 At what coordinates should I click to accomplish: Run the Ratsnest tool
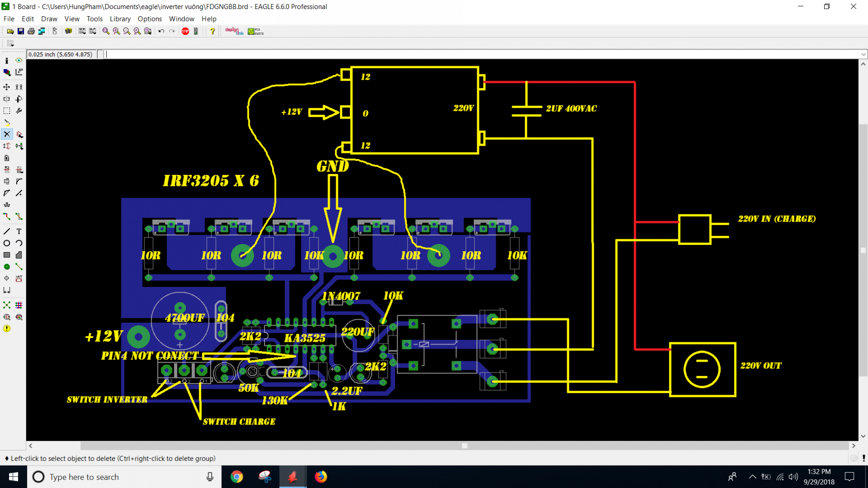[7, 305]
